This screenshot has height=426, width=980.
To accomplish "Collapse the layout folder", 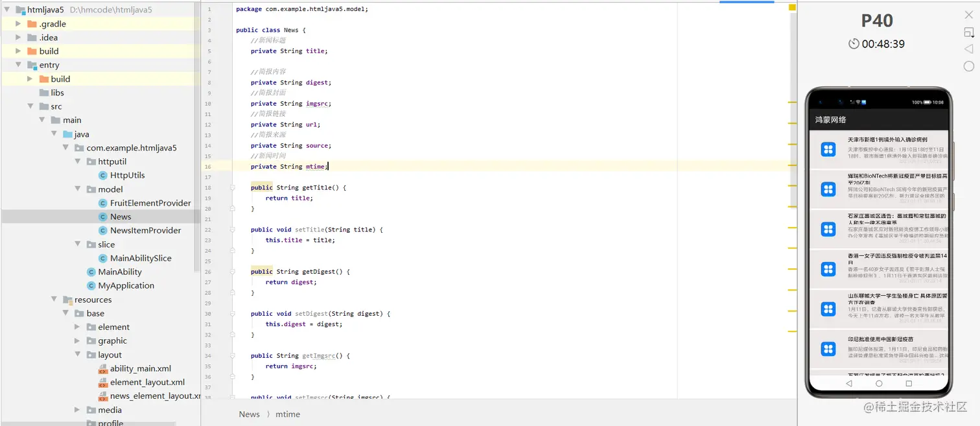I will (x=78, y=355).
